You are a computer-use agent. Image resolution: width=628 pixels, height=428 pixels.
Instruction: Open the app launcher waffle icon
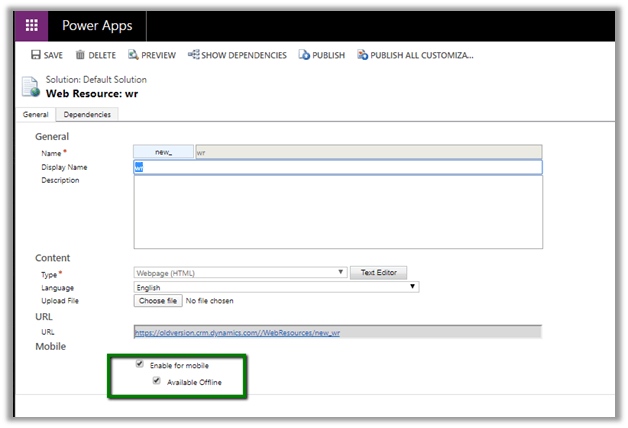(x=32, y=25)
